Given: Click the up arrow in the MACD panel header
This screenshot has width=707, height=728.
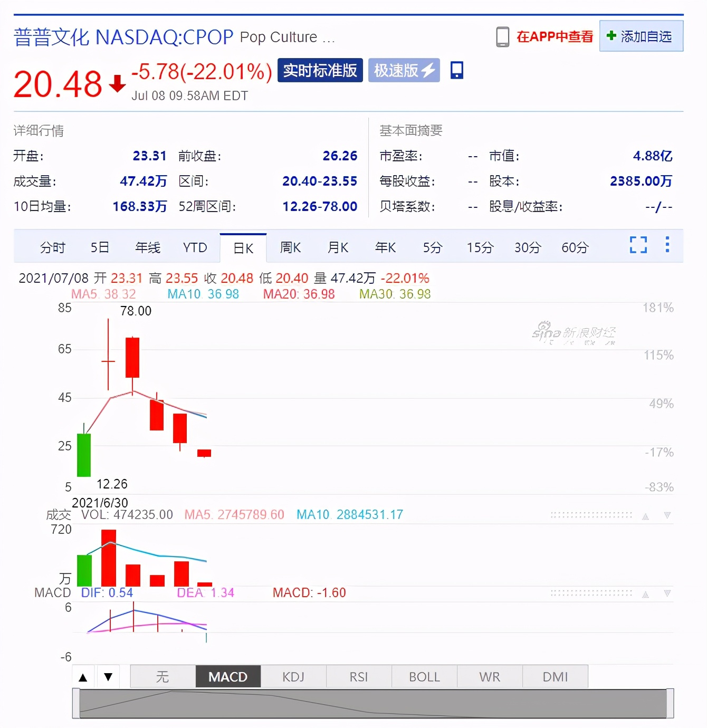Looking at the screenshot, I should [645, 594].
